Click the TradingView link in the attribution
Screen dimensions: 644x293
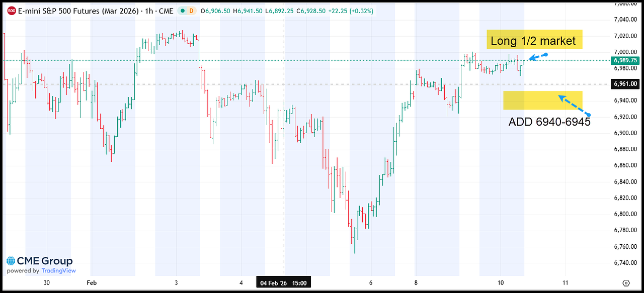(x=58, y=270)
